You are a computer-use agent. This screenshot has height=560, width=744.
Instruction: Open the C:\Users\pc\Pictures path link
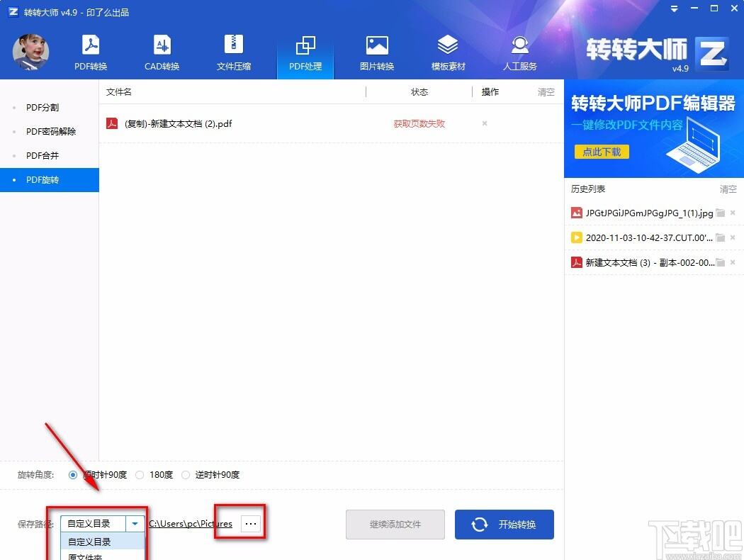191,524
